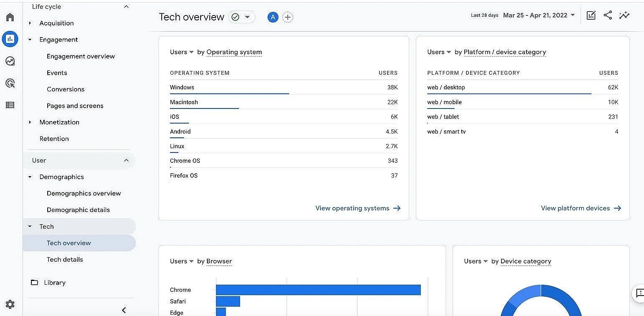644x316 pixels.
Task: Click the feedback chat icon at right edge
Action: point(639,293)
